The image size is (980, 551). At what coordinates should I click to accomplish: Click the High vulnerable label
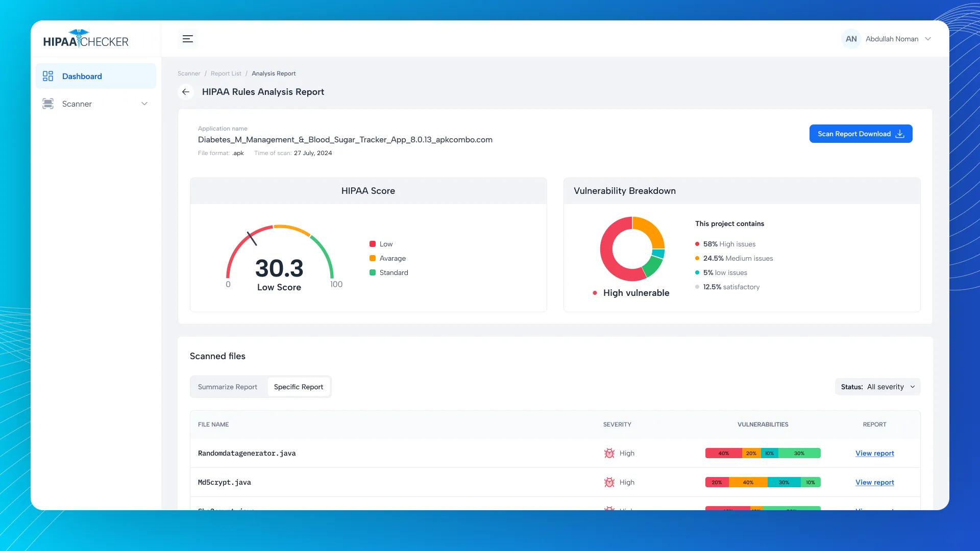pos(636,293)
